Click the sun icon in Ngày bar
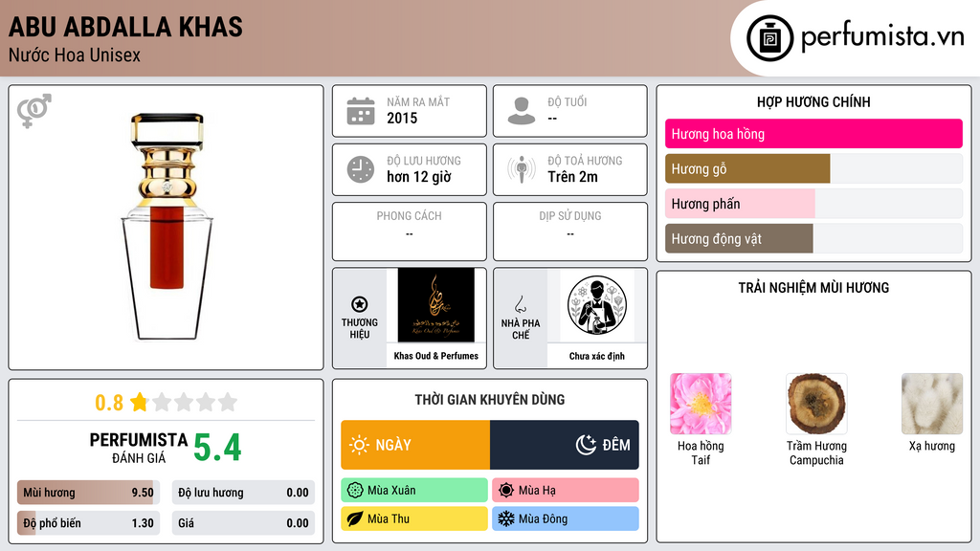980x551 pixels. point(360,445)
